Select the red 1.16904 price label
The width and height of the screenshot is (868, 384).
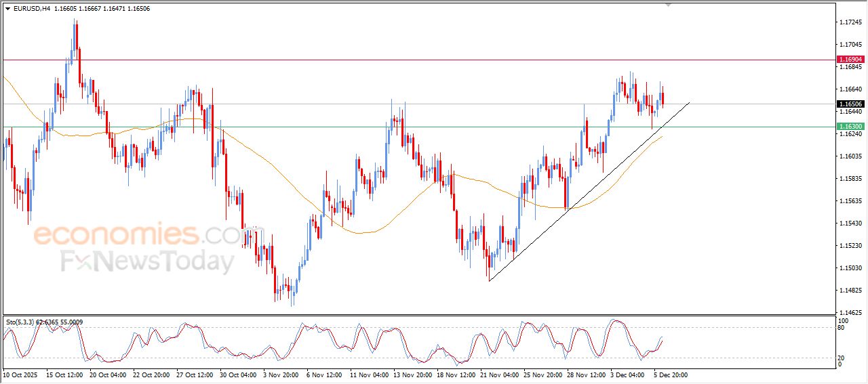pyautogui.click(x=850, y=60)
